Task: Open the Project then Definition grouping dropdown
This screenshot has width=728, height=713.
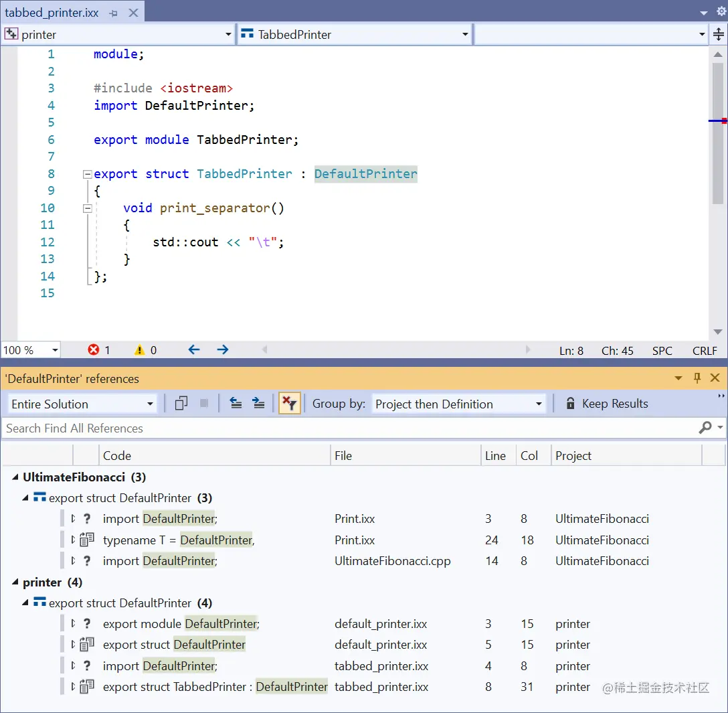Action: 459,404
